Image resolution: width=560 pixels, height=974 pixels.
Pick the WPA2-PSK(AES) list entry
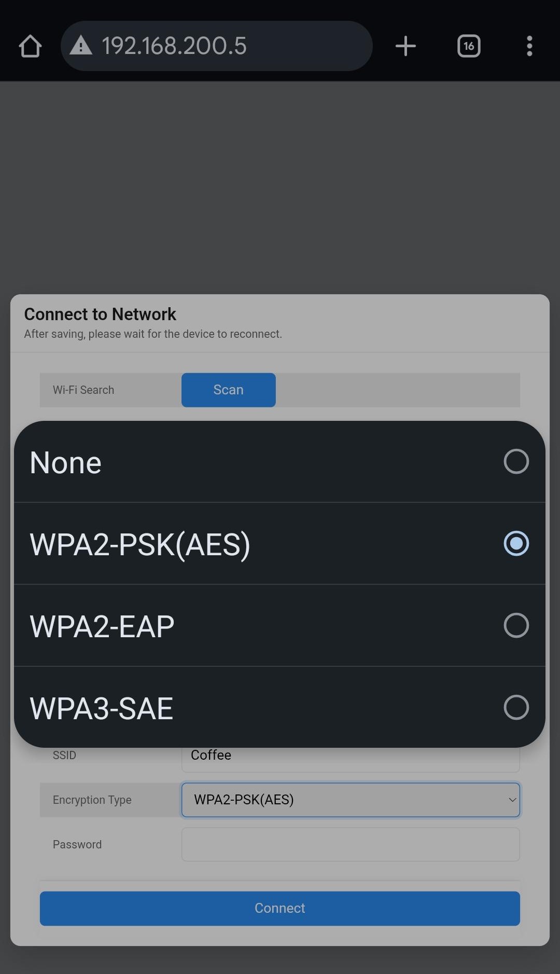140,544
